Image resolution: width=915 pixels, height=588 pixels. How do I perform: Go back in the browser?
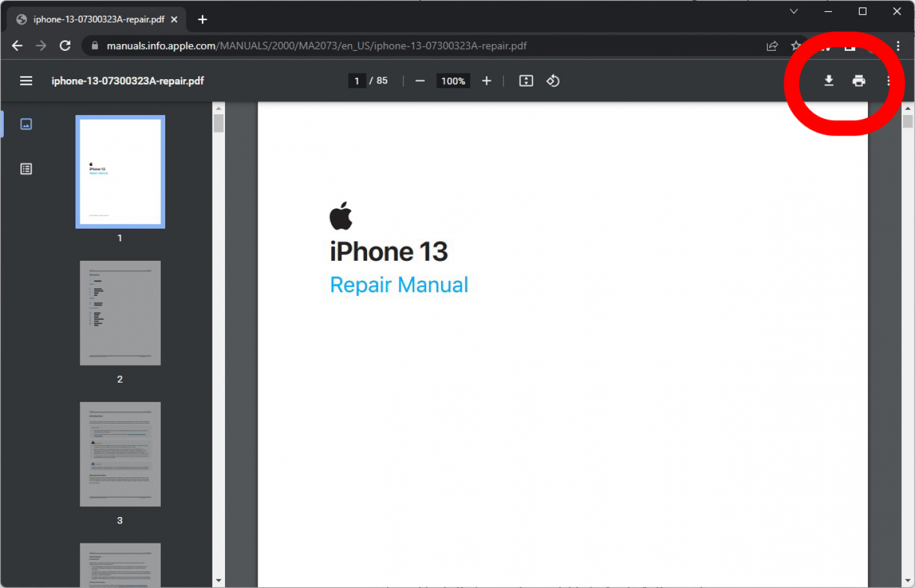[17, 46]
